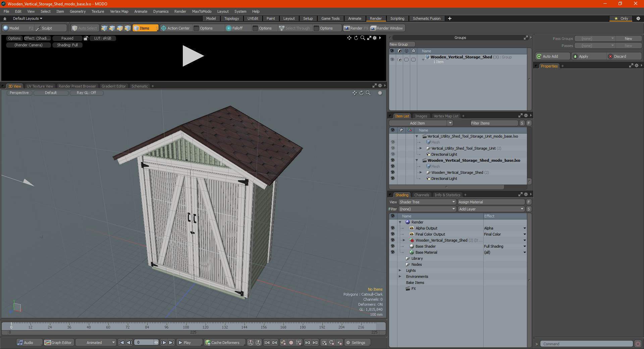Expand Wooden_Vertical_Storage_Shed item in item list

(421, 172)
